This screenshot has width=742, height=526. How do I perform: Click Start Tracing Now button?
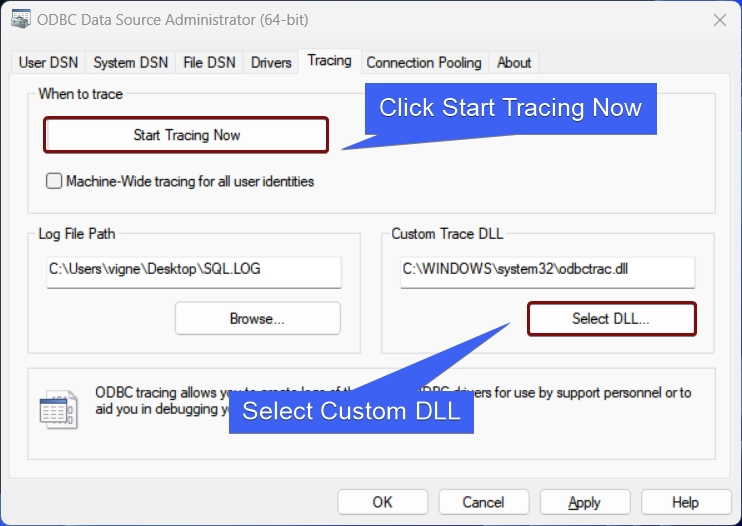click(x=186, y=135)
